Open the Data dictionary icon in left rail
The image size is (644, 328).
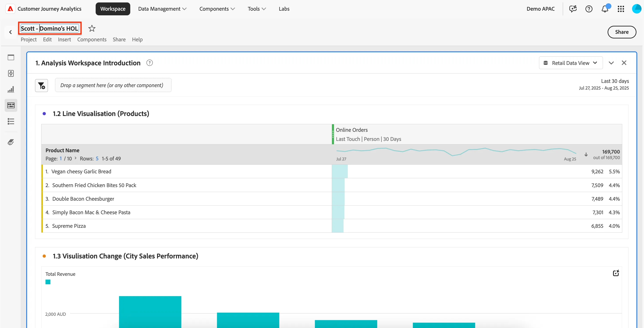(x=11, y=142)
